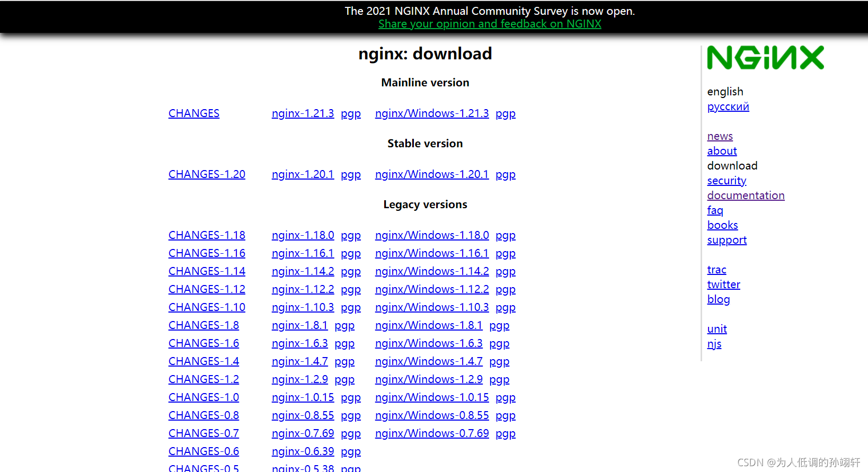
Task: Open pgp signature for nginx/Windows-1.21.3
Action: [506, 114]
